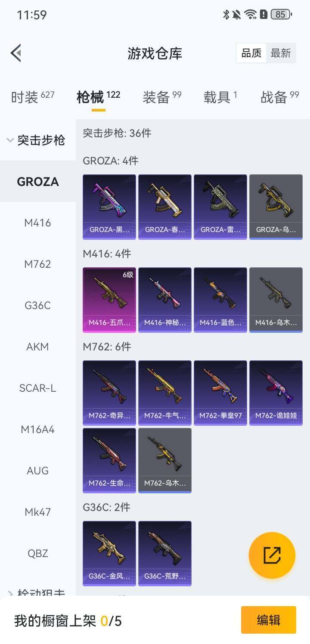Tap the Bluetooth status icon
Screen dimensions: 310x644
[226, 15]
